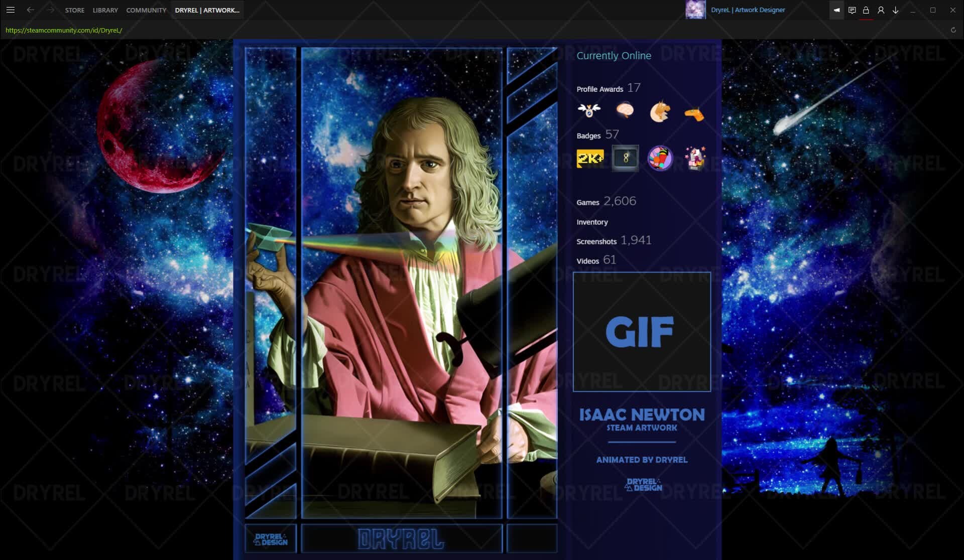Refresh the page with the reload icon
The height and width of the screenshot is (560, 964).
coord(953,30)
